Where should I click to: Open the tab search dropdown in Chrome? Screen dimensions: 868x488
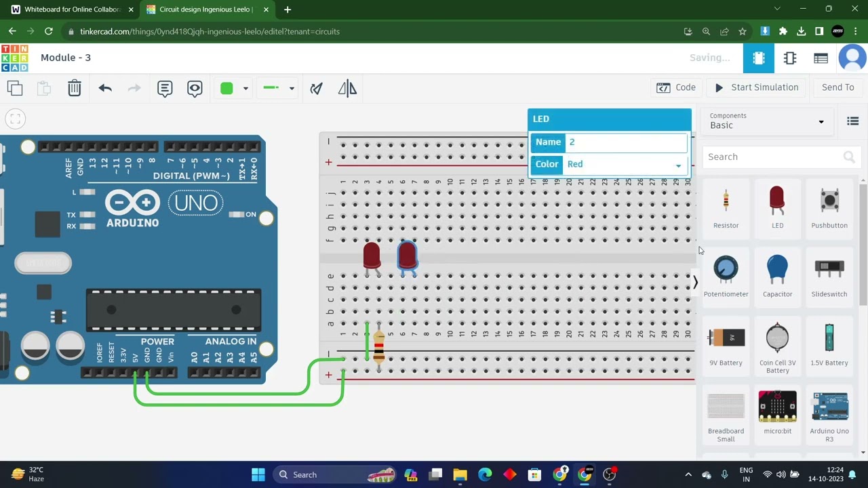coord(777,9)
